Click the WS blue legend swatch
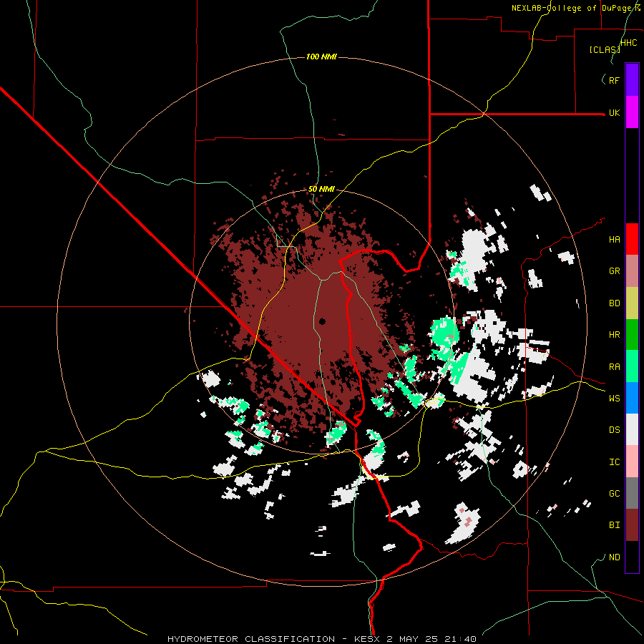 [632, 398]
